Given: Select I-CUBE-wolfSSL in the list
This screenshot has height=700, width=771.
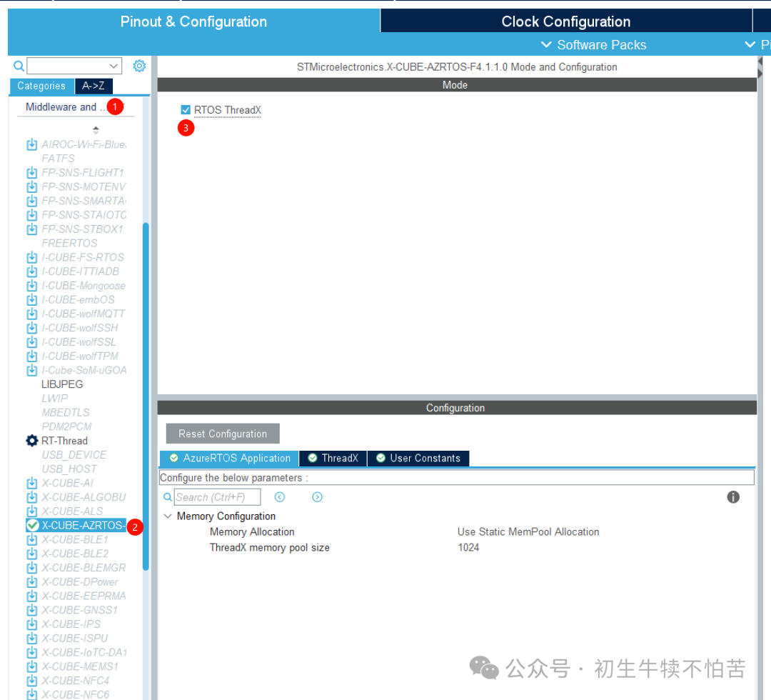Looking at the screenshot, I should (x=79, y=342).
